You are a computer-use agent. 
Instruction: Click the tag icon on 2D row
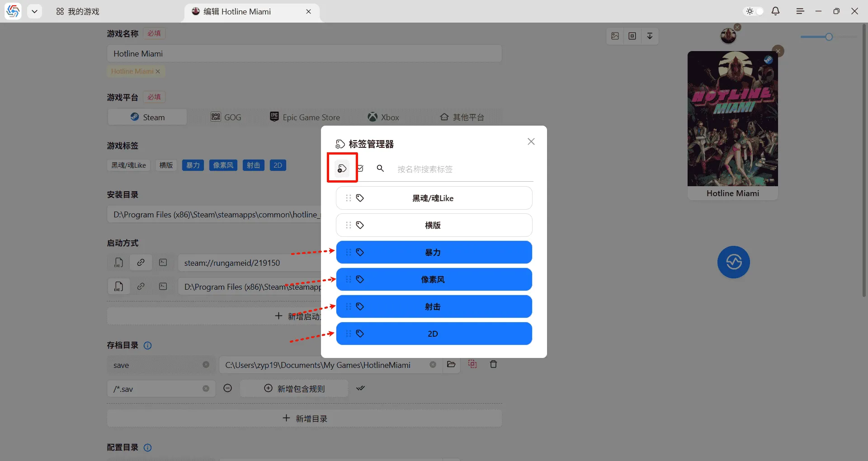[x=360, y=334]
